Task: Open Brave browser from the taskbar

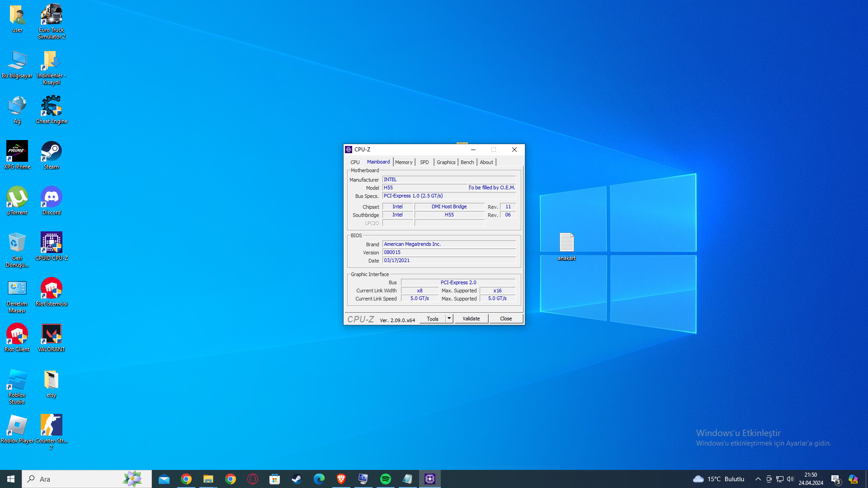Action: 341,479
